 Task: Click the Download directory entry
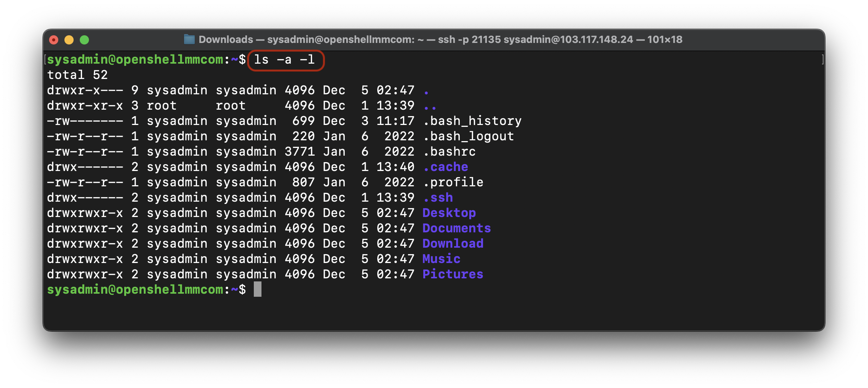453,244
